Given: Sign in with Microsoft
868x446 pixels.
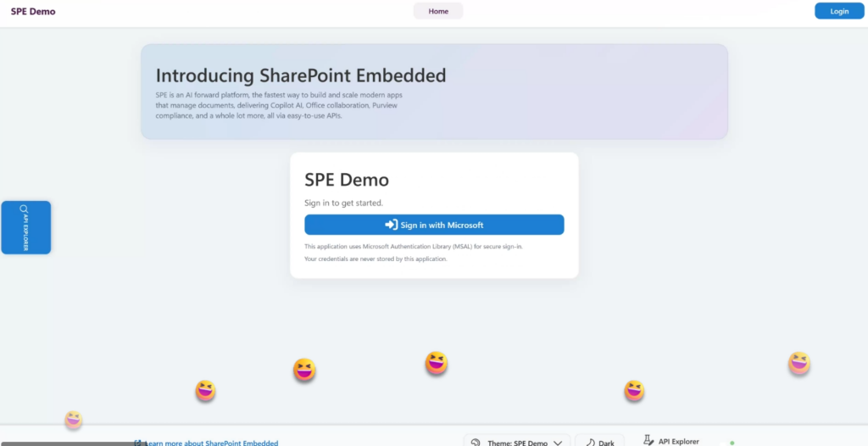Looking at the screenshot, I should tap(434, 225).
